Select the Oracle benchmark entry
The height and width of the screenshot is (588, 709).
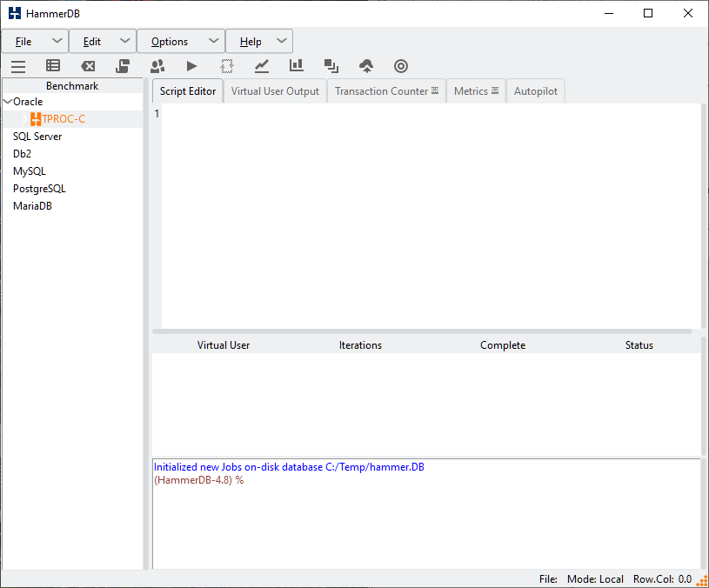coord(28,102)
